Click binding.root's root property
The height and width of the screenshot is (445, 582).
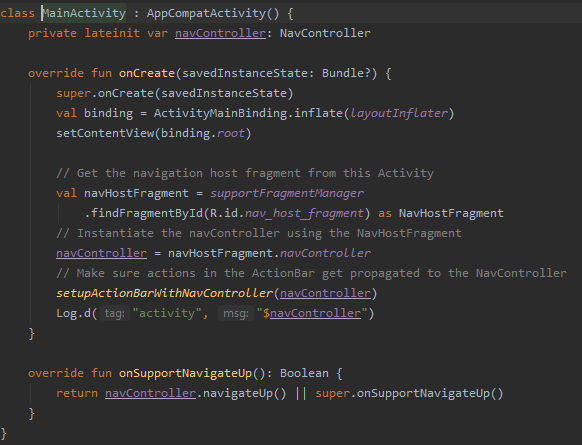231,133
